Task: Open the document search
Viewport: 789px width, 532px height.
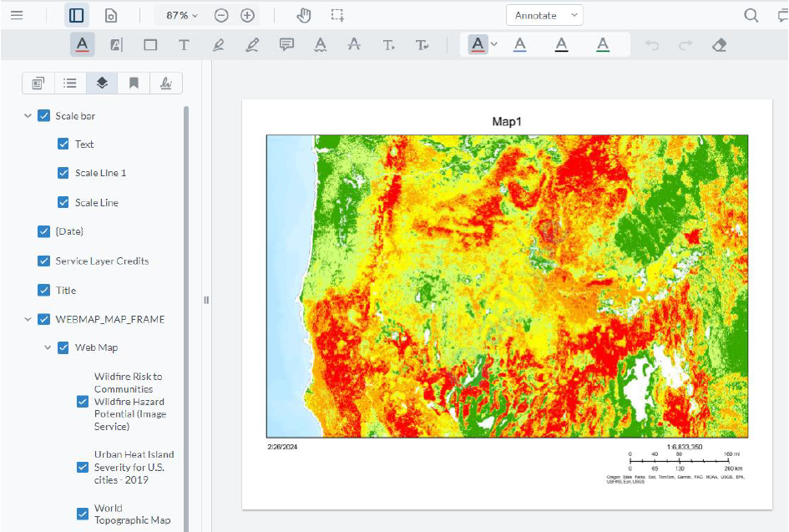Action: pos(752,14)
